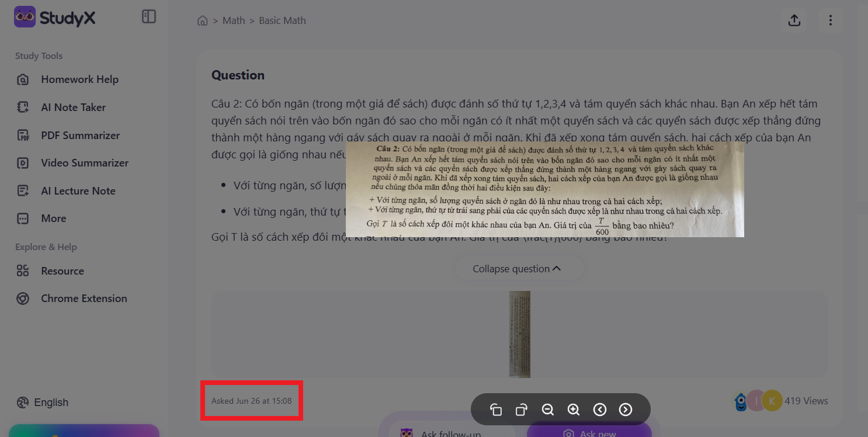Open the three-dot more options menu

830,20
